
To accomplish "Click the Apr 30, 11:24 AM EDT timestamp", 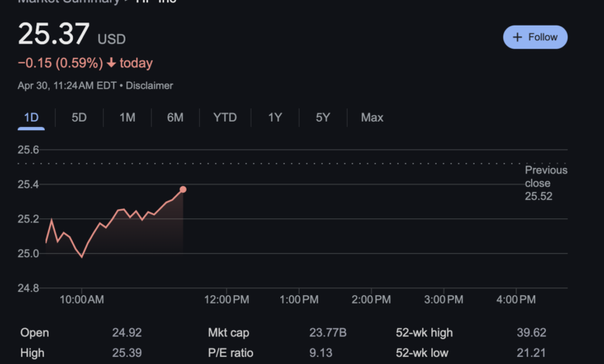I will click(x=67, y=85).
